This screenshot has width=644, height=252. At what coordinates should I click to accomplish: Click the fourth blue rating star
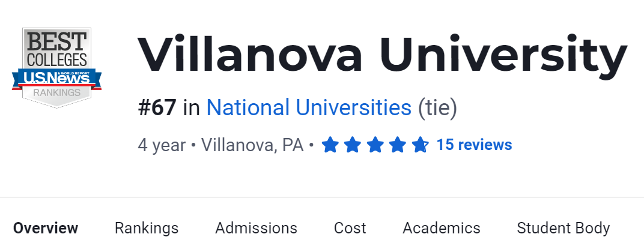click(398, 145)
